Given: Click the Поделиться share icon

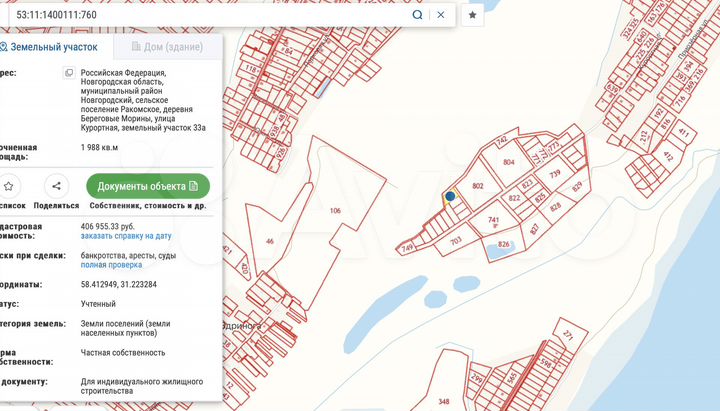Looking at the screenshot, I should tap(56, 186).
